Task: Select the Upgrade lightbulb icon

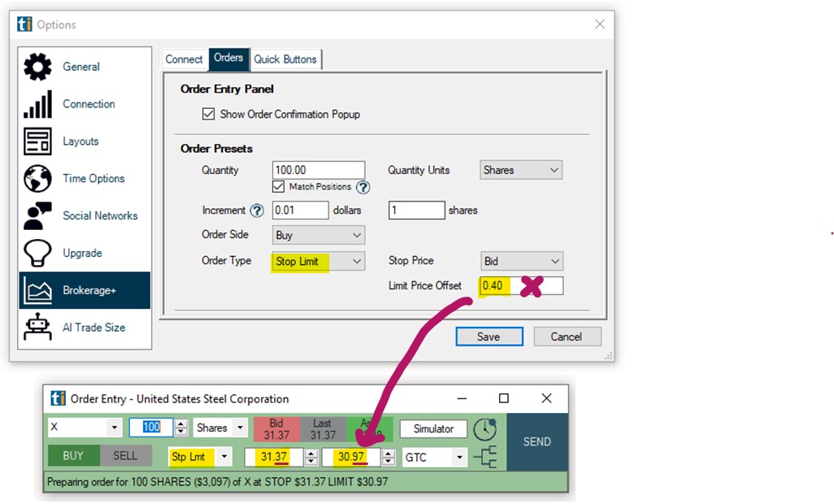Action: pyautogui.click(x=37, y=254)
